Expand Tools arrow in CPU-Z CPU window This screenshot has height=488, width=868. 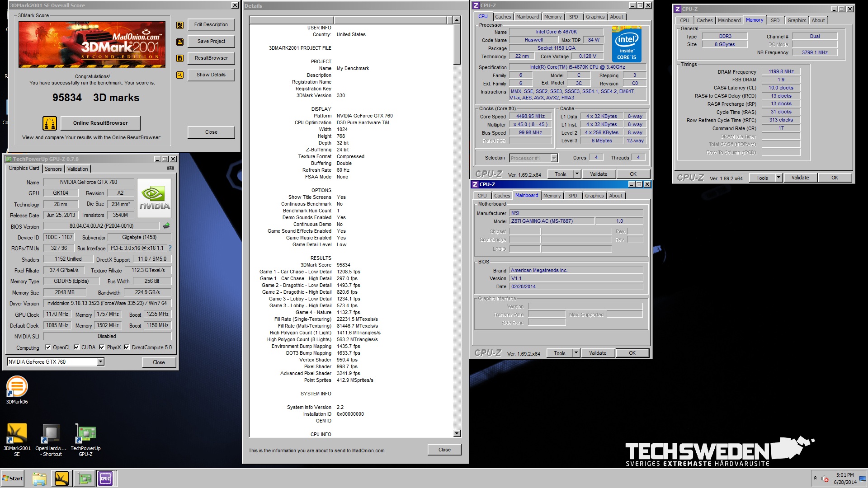(x=577, y=174)
